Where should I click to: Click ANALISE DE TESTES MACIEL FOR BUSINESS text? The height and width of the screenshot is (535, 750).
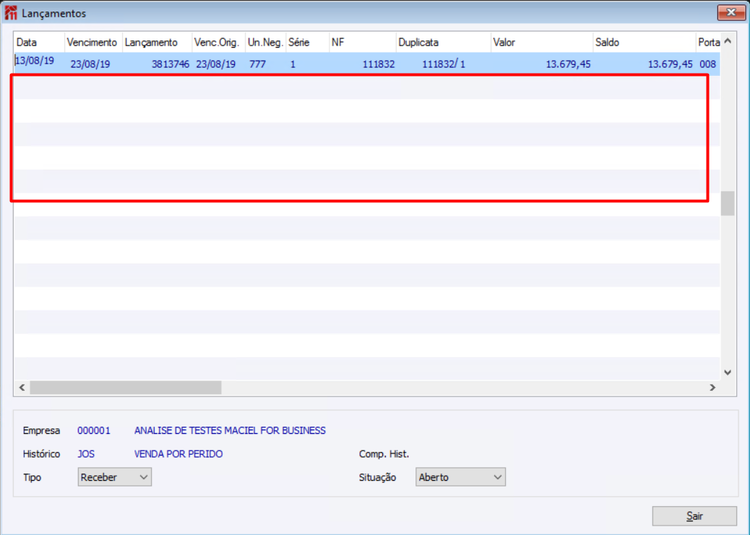(230, 431)
